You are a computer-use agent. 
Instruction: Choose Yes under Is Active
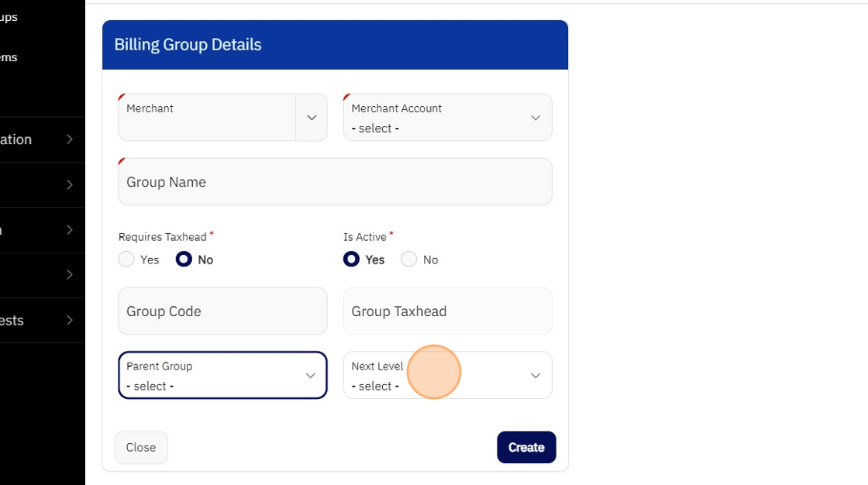[x=352, y=260]
